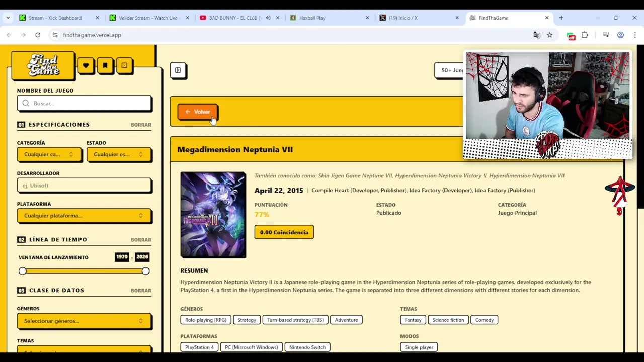Click the Single player mode tag
The height and width of the screenshot is (362, 644).
point(419,347)
